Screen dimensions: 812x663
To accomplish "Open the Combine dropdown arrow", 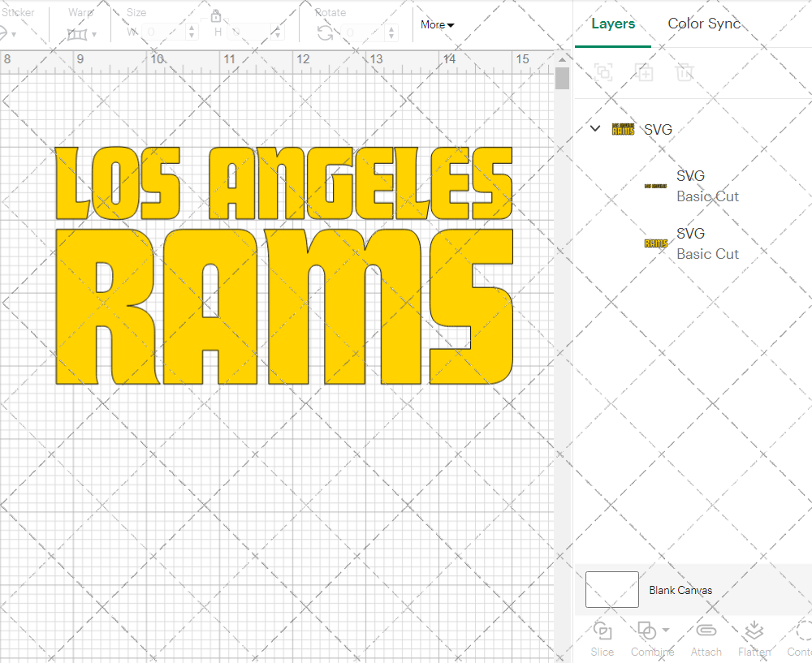I will 666,631.
